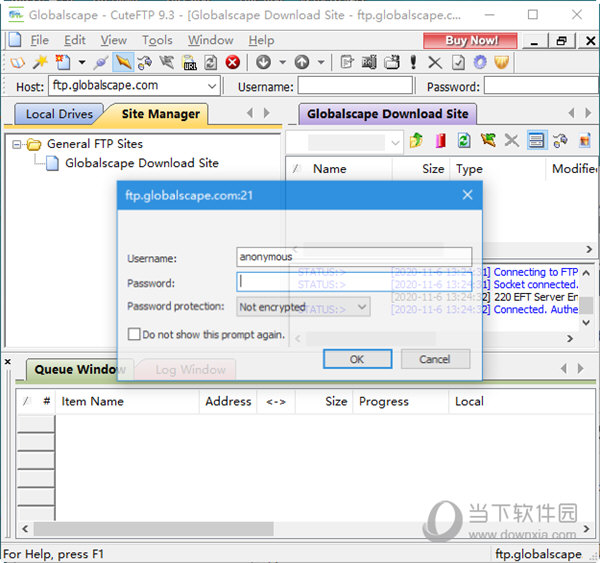This screenshot has height=563, width=600.
Task: Launch the Connection Wizard wand icon
Action: click(40, 62)
